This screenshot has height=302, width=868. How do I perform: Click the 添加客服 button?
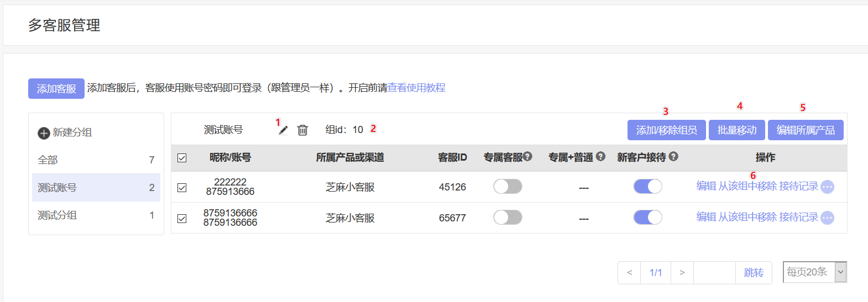(x=56, y=89)
